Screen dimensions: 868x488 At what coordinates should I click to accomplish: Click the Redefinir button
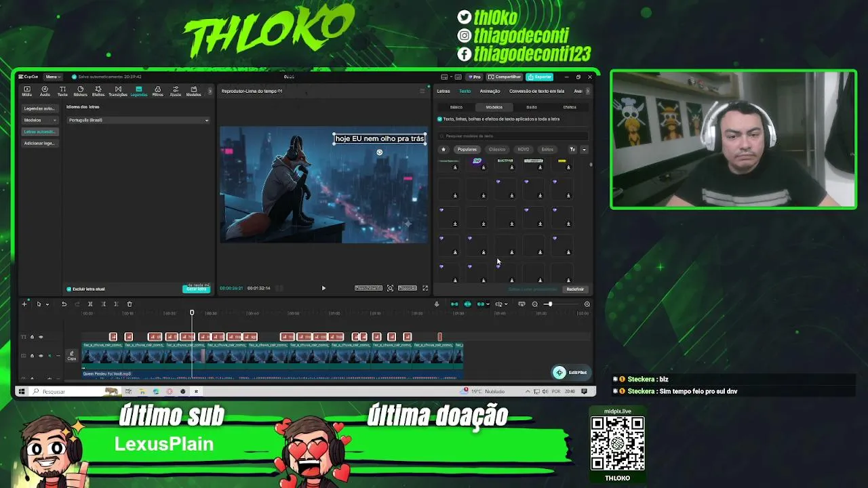(575, 289)
